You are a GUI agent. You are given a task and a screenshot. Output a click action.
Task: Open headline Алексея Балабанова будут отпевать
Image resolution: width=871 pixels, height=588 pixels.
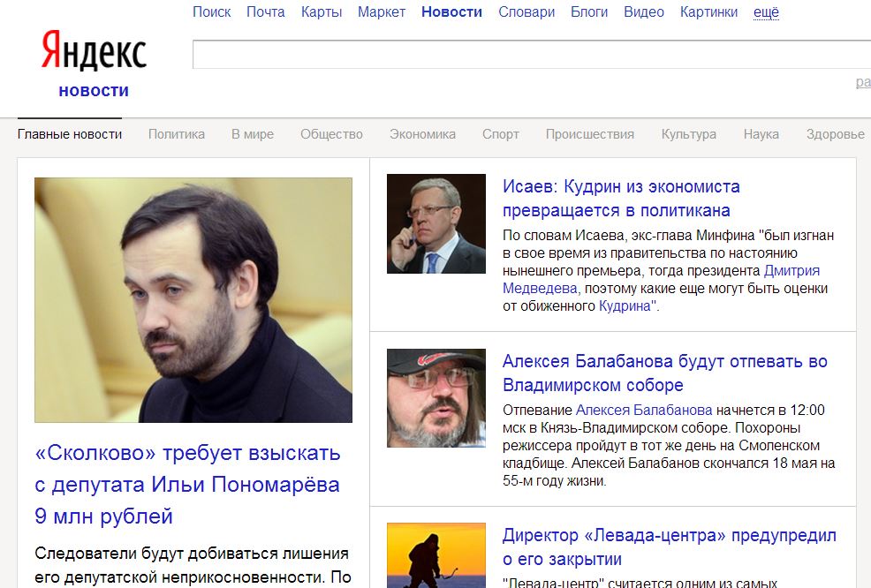[665, 373]
